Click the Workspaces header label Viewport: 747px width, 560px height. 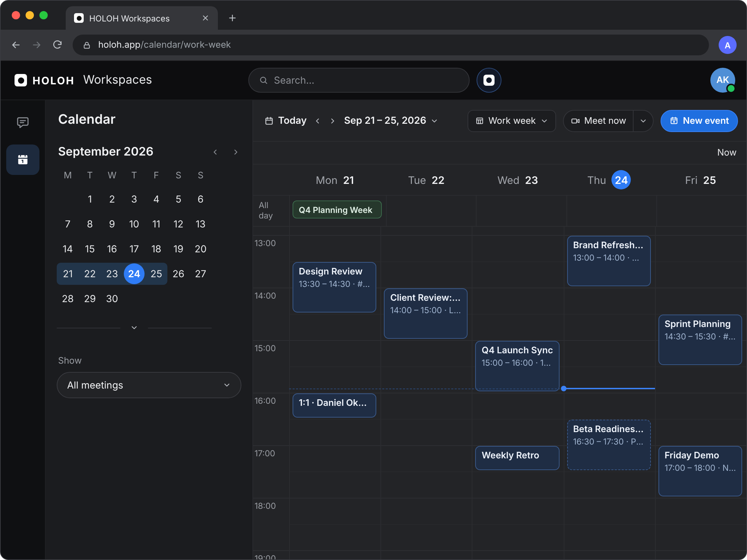click(x=118, y=80)
